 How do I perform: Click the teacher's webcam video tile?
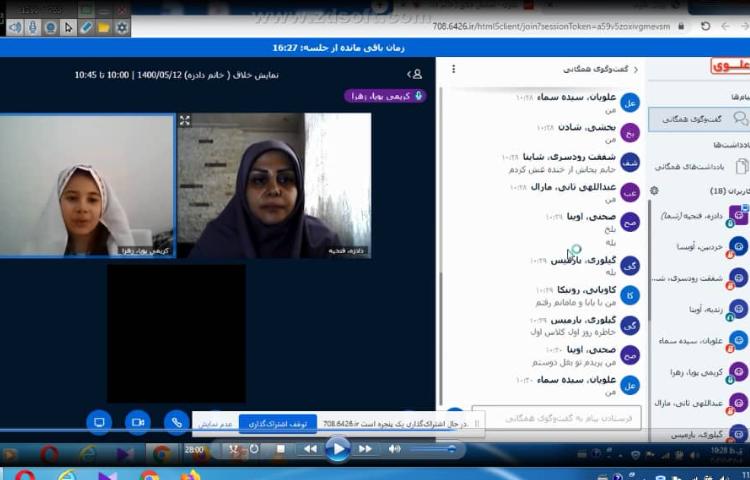(275, 185)
